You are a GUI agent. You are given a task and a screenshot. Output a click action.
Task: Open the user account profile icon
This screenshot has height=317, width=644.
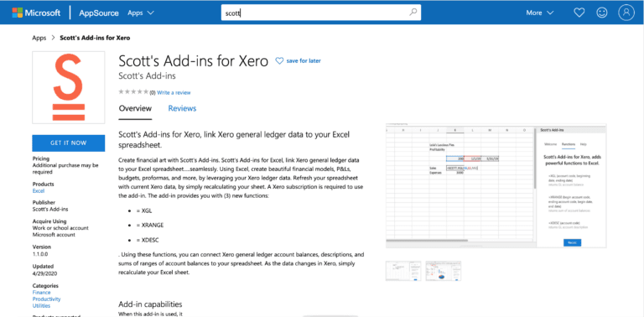pos(626,13)
